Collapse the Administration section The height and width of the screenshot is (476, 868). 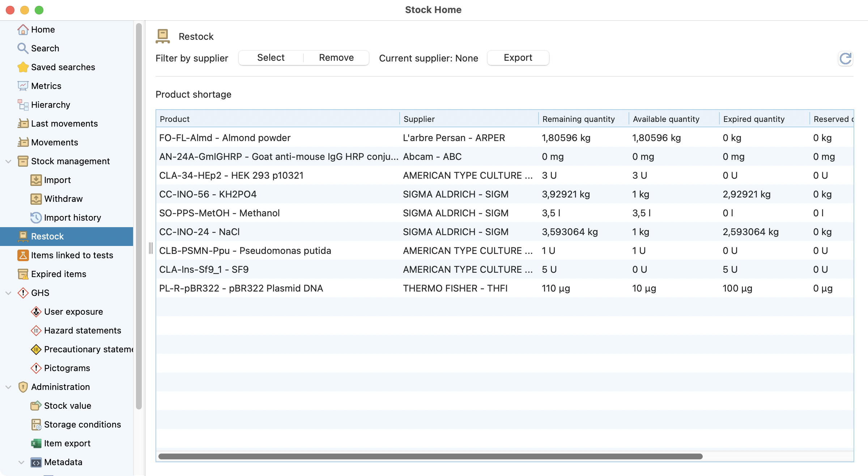tap(8, 387)
